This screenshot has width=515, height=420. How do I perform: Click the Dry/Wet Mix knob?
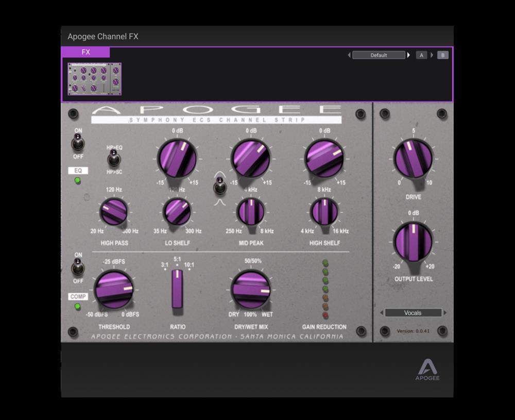click(251, 290)
